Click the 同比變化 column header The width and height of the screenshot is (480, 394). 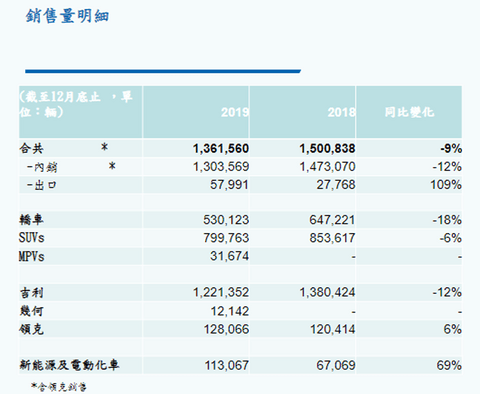(x=410, y=112)
